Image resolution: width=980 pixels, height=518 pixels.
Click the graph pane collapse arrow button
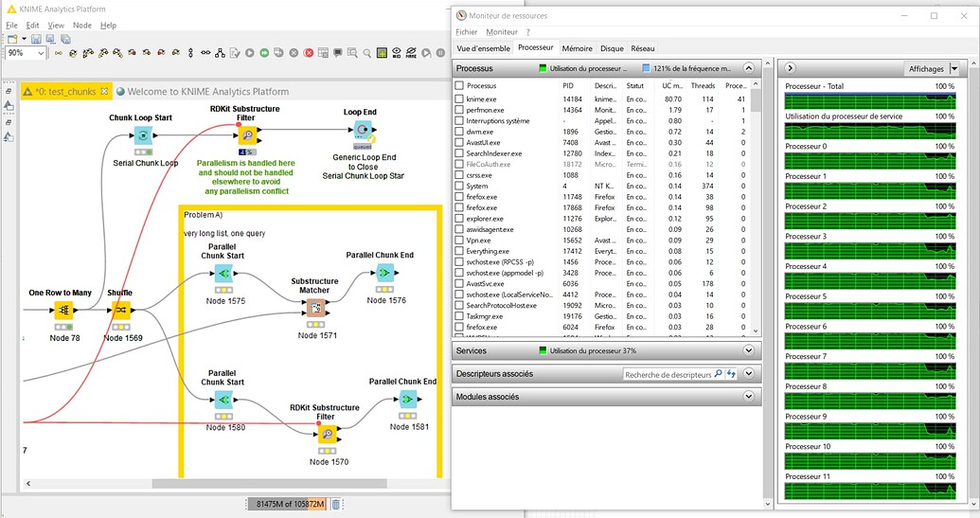point(790,68)
